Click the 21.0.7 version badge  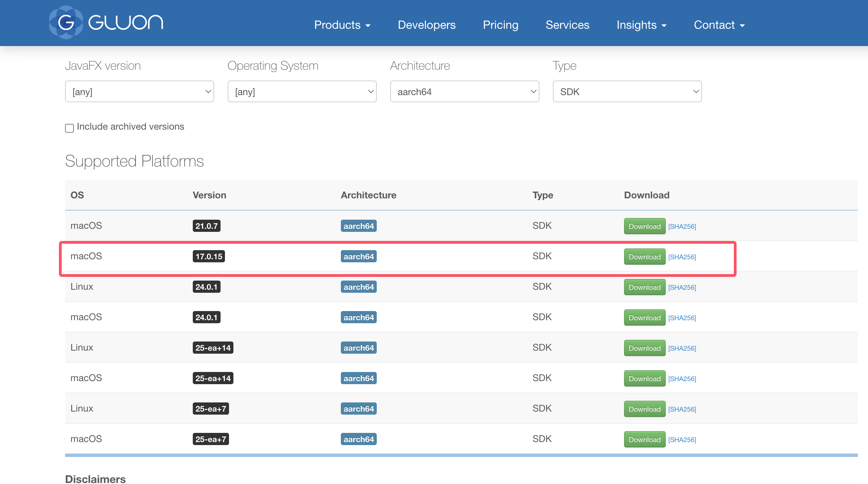click(x=206, y=226)
